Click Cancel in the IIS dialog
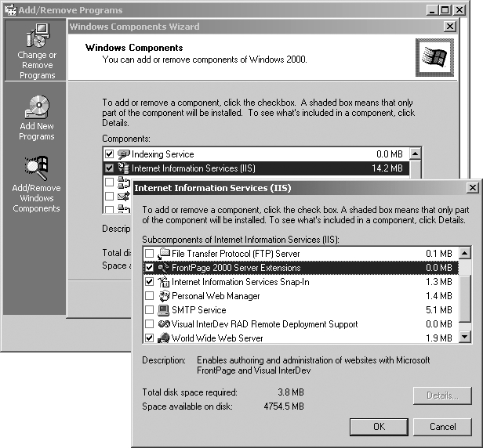 (443, 427)
